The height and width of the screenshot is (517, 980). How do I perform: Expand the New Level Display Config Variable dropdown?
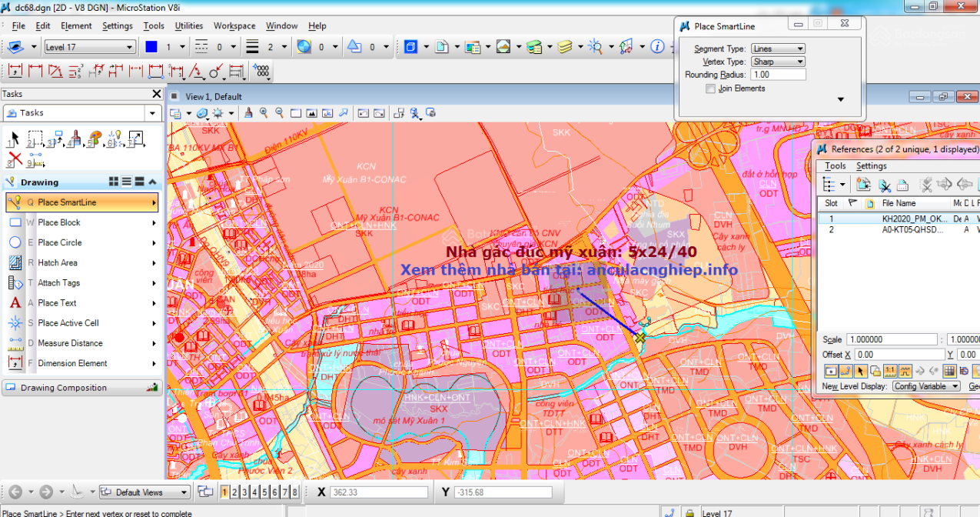click(926, 386)
